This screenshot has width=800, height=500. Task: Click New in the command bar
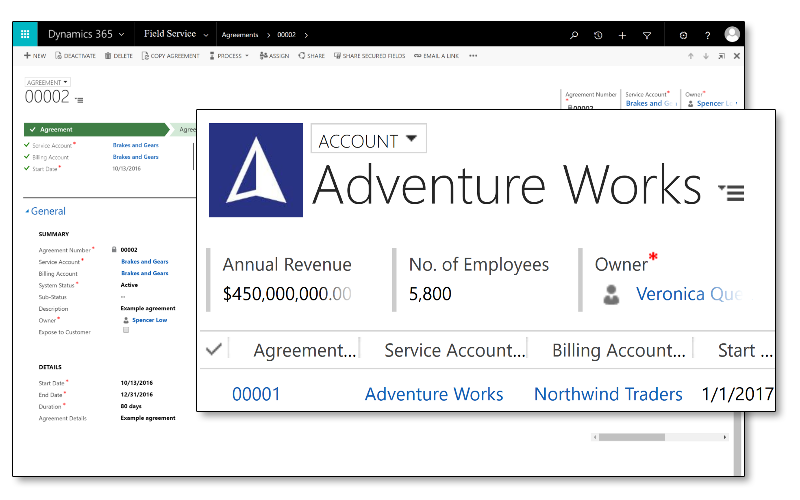(35, 56)
